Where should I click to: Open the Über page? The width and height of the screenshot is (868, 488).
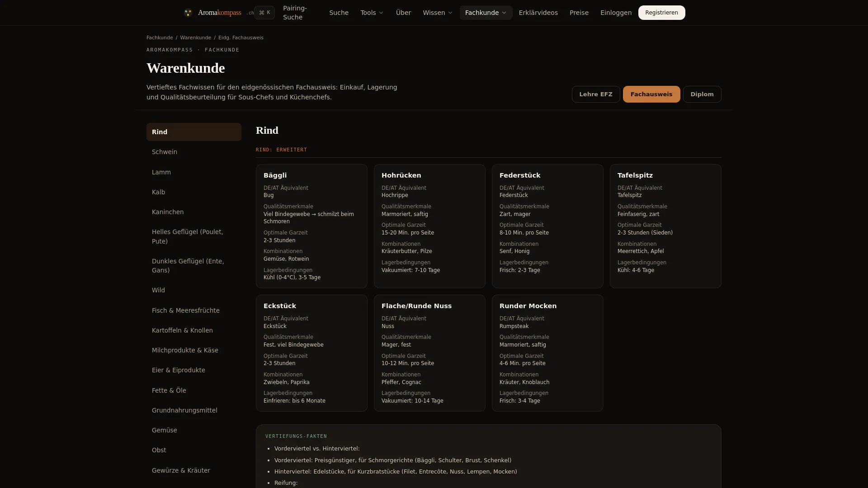[403, 13]
